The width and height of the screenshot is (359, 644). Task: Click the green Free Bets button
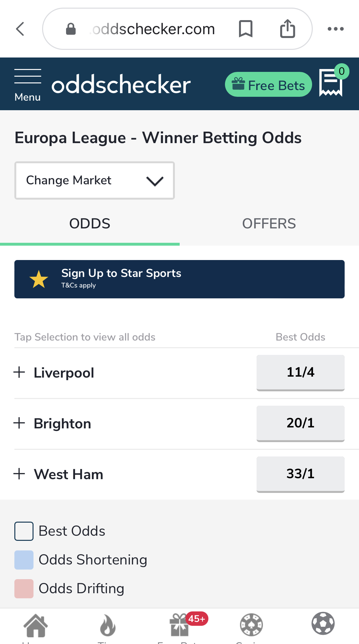pyautogui.click(x=268, y=85)
